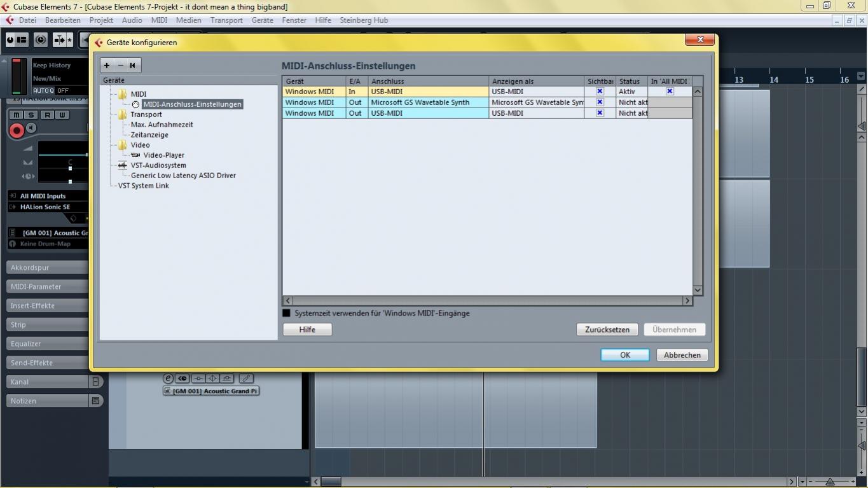Click the Activate Project power icon in toolbar
Viewport: 868px width, 488px height.
[10, 40]
